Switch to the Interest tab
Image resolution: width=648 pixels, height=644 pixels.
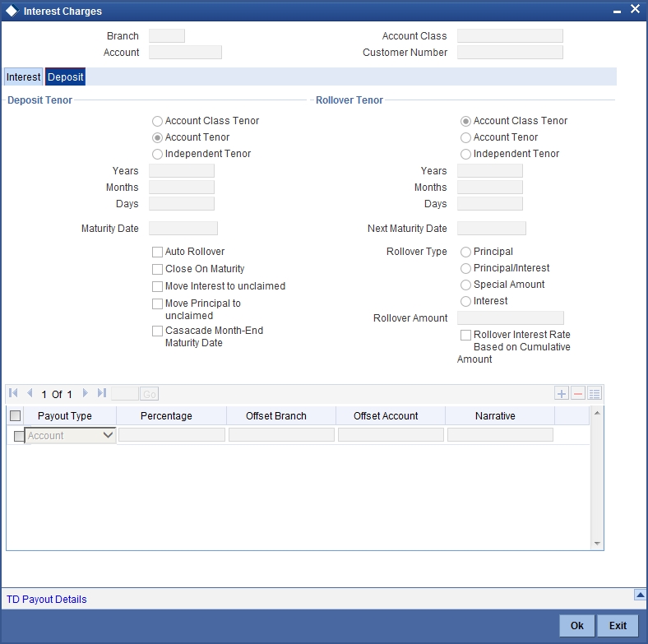pyautogui.click(x=23, y=76)
